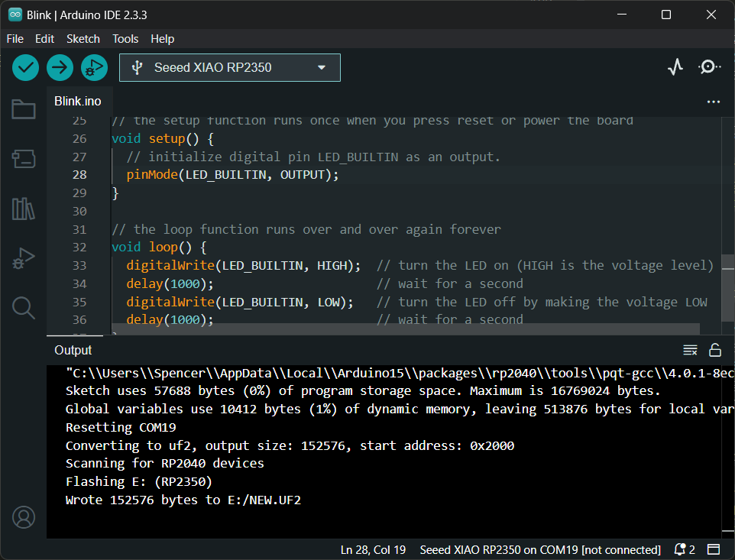Click the editor horizontal scrollbar
The height and width of the screenshot is (560, 735).
(x=406, y=329)
